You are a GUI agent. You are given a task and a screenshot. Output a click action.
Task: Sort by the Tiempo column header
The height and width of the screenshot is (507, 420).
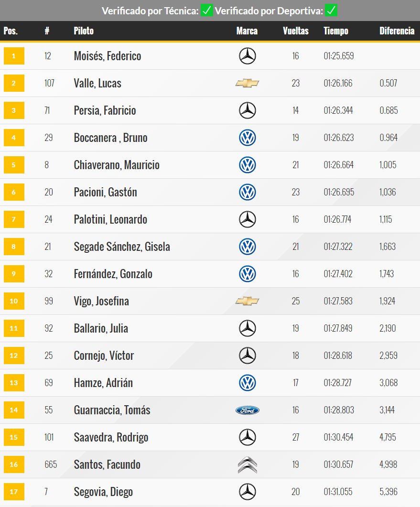click(335, 31)
